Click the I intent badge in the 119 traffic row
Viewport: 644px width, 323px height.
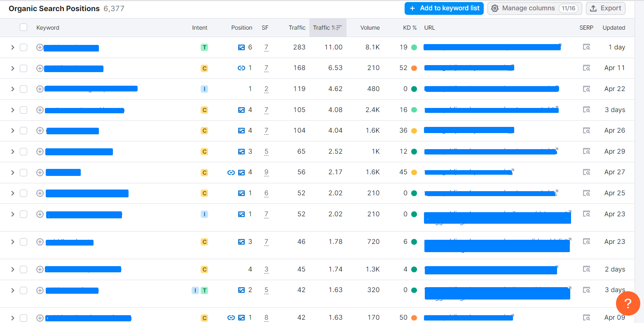(x=204, y=89)
